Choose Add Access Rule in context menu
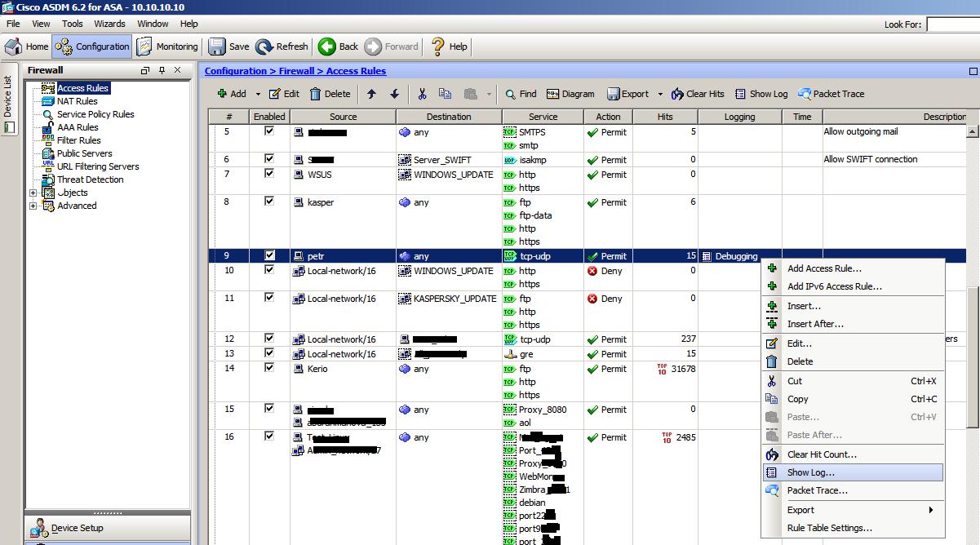The height and width of the screenshot is (545, 980). tap(853, 268)
